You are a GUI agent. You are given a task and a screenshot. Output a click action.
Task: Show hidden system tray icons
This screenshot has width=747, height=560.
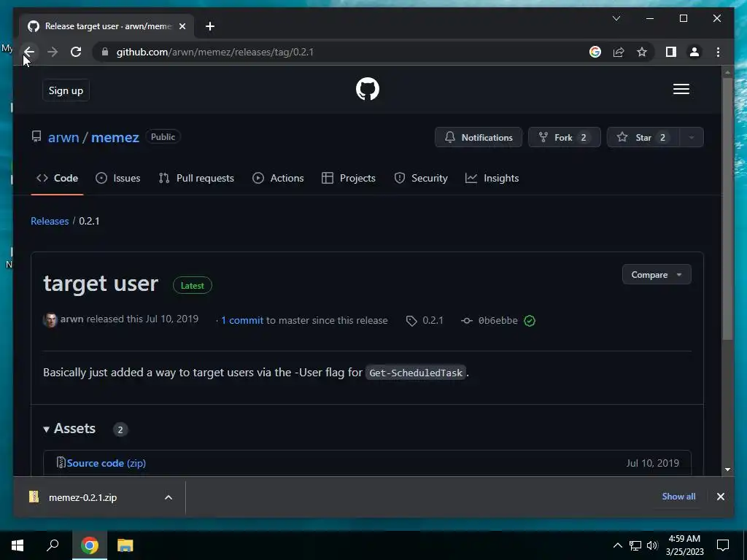[x=617, y=545]
